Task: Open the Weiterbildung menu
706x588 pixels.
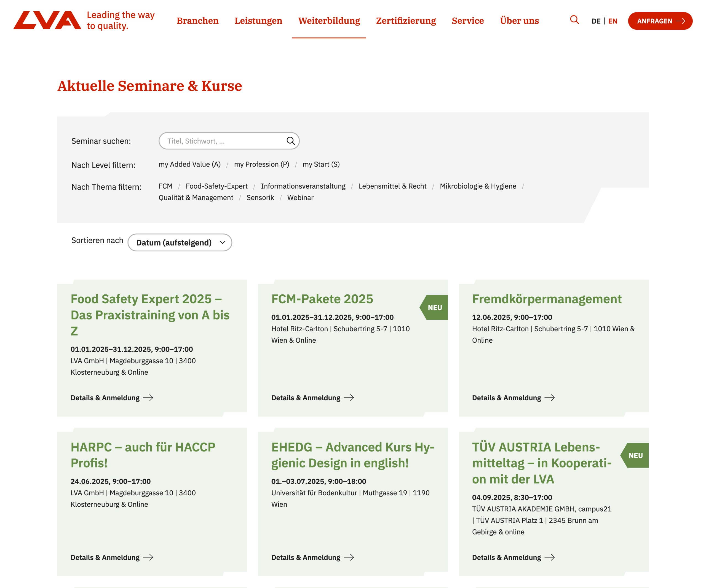Action: click(x=329, y=20)
